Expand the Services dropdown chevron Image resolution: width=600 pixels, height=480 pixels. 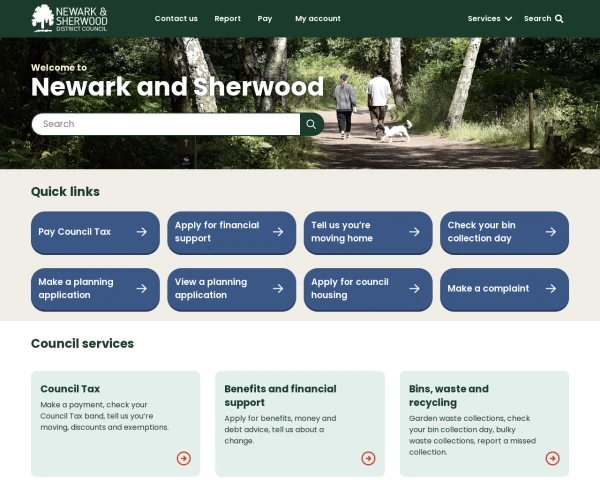[x=509, y=19]
